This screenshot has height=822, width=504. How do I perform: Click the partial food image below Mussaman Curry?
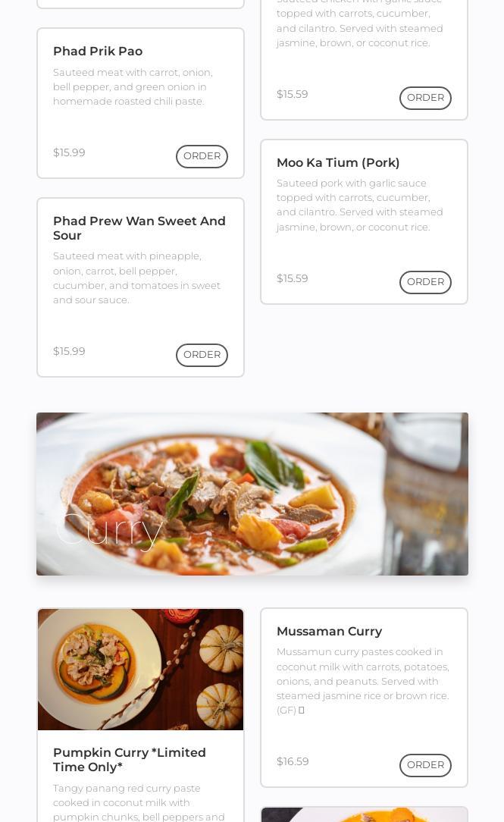[364, 814]
